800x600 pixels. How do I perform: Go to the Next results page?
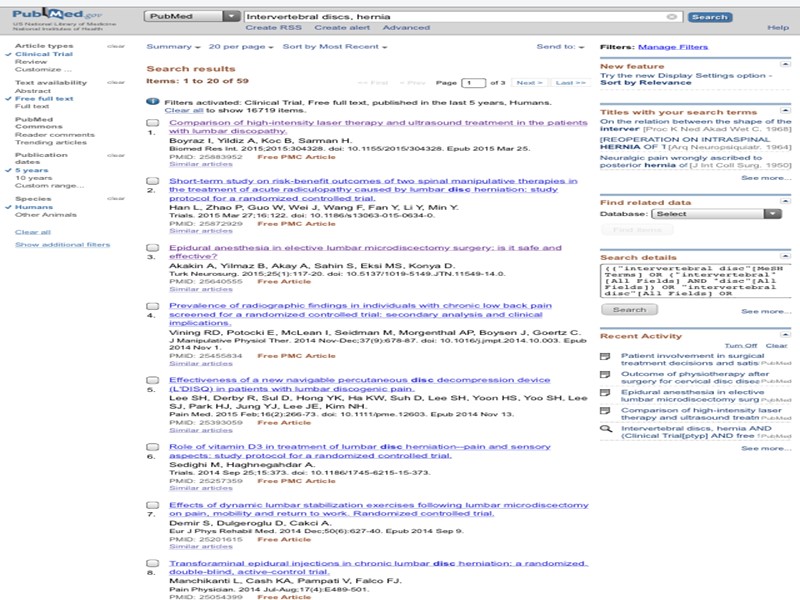pos(529,83)
